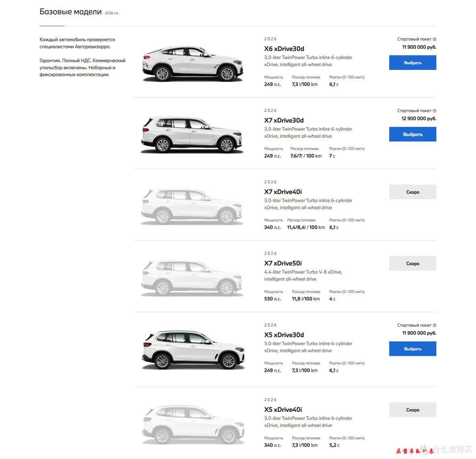Click the X7 xDrive30d price 12 900 000 руб.
The width and height of the screenshot is (476, 459).
point(419,118)
